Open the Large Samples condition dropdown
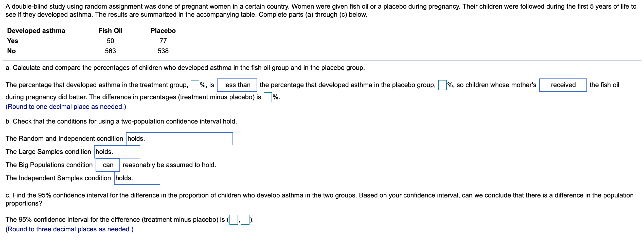The height and width of the screenshot is (242, 644). tap(117, 152)
